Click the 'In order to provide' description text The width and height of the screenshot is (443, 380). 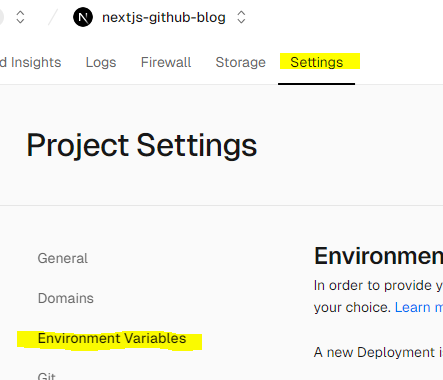tap(378, 285)
